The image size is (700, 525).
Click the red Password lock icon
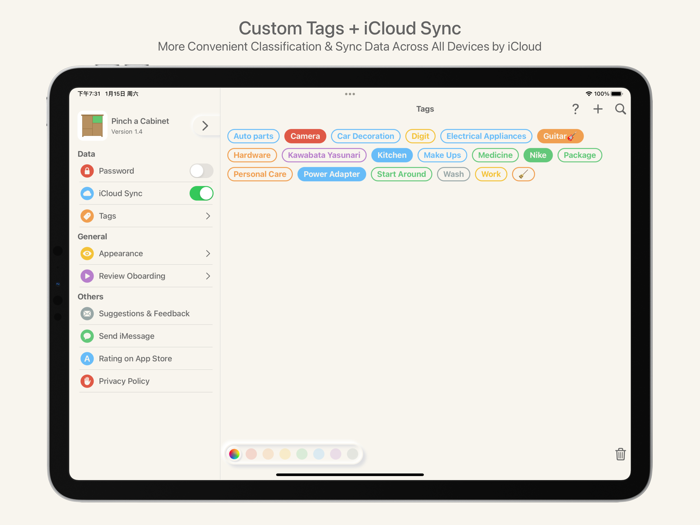tap(87, 171)
